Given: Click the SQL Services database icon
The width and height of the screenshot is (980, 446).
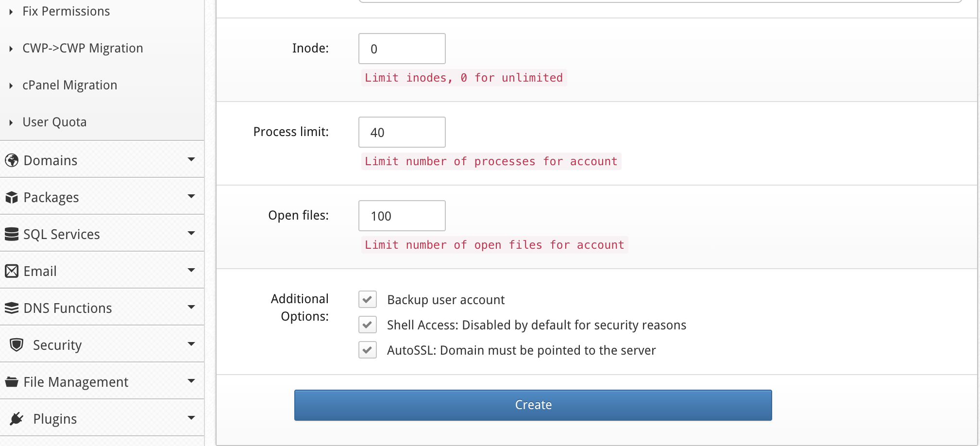Looking at the screenshot, I should click(12, 234).
